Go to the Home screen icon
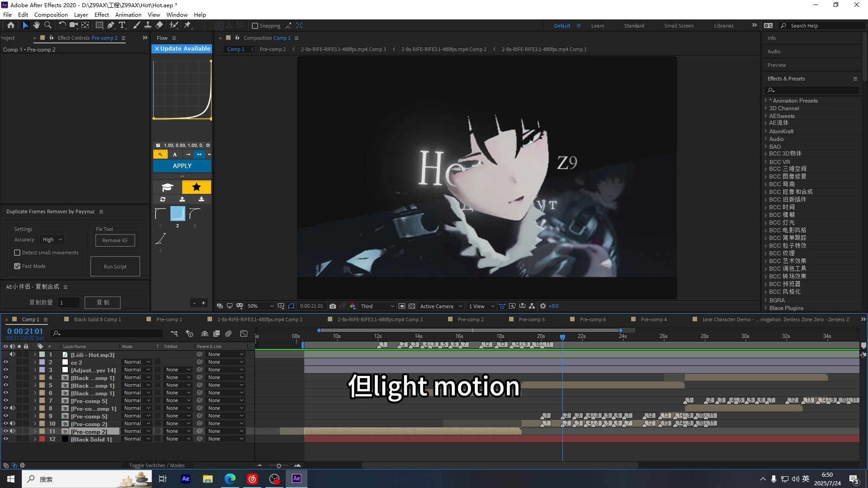868x488 pixels. click(11, 25)
